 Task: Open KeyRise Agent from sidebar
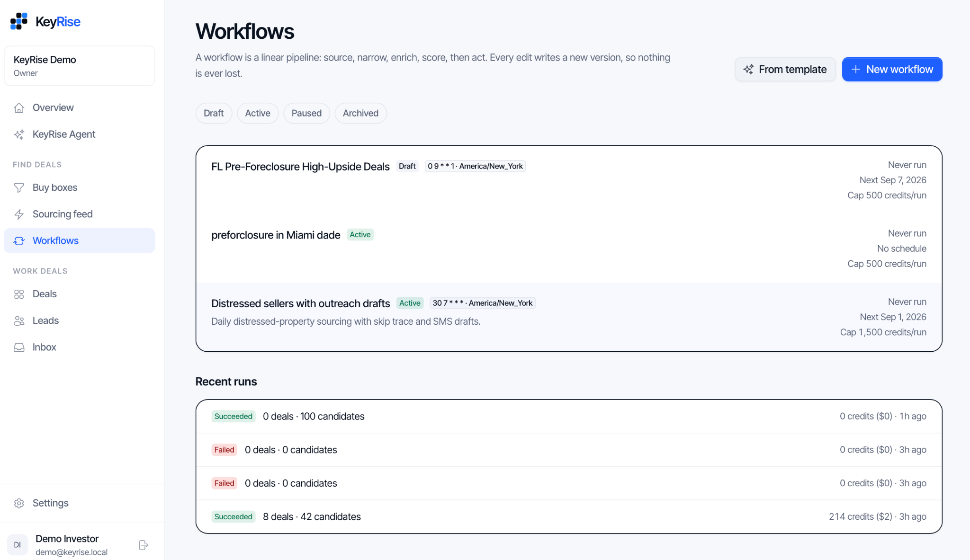click(x=80, y=134)
